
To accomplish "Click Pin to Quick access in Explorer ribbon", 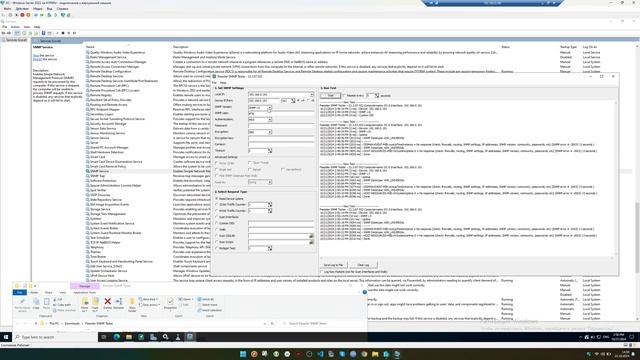I will 22,304.
